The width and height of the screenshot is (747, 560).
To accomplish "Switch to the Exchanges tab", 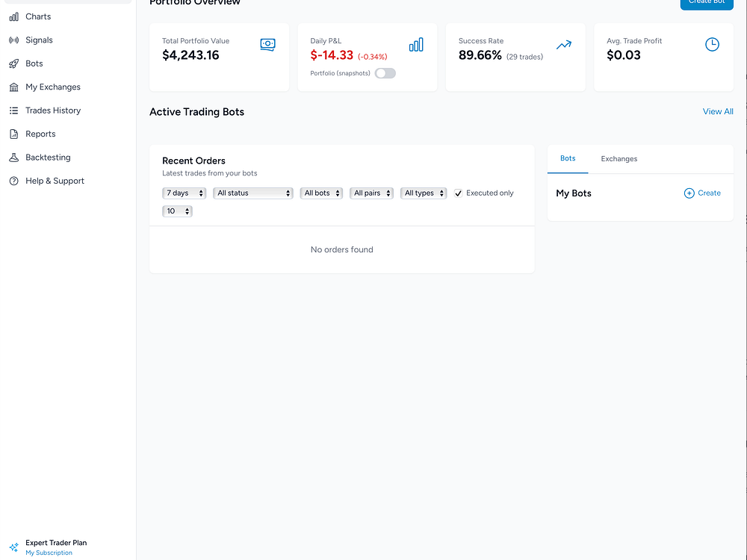I will pos(619,159).
